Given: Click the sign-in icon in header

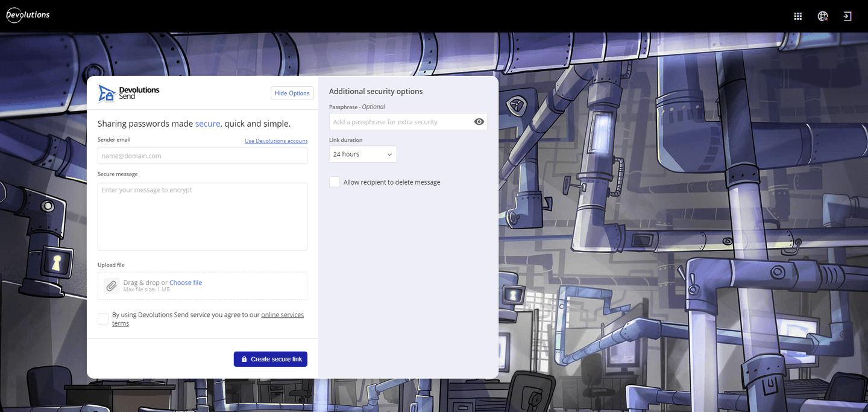Looking at the screenshot, I should click(847, 16).
